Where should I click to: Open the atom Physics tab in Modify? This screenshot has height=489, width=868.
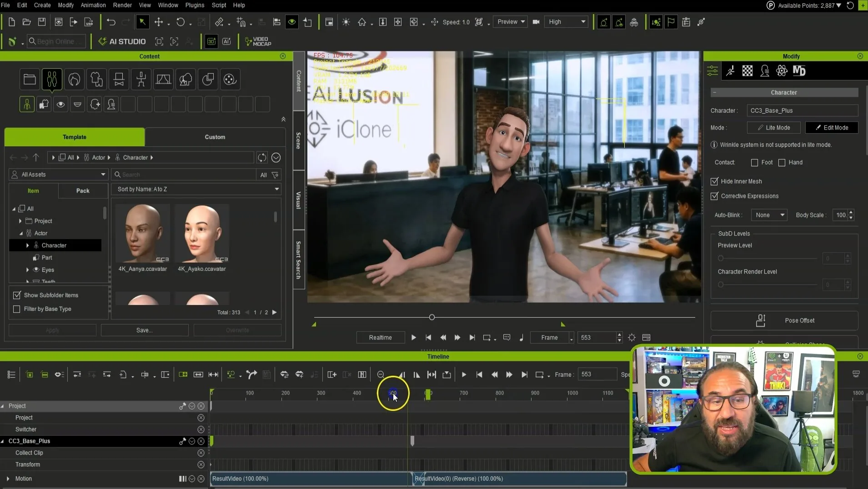(782, 71)
